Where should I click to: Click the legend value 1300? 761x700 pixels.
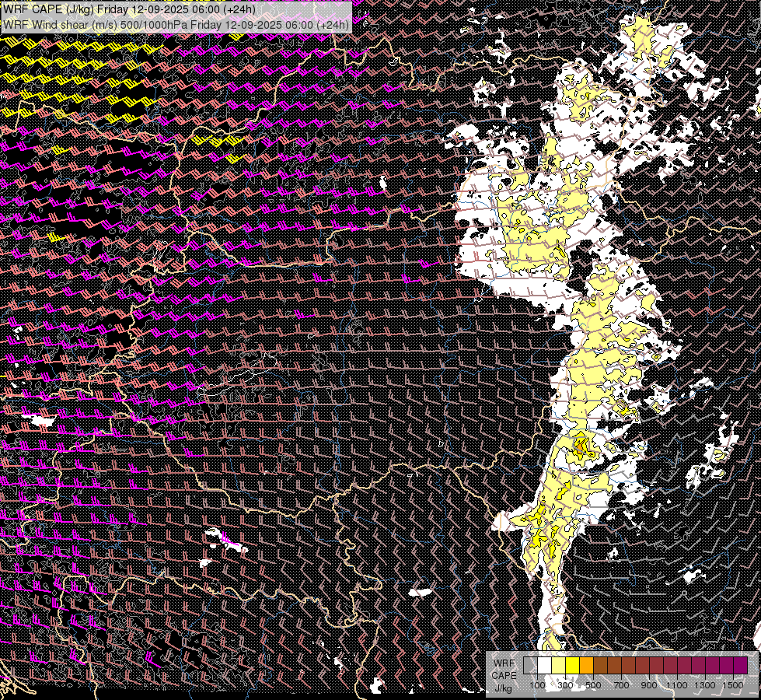(705, 685)
